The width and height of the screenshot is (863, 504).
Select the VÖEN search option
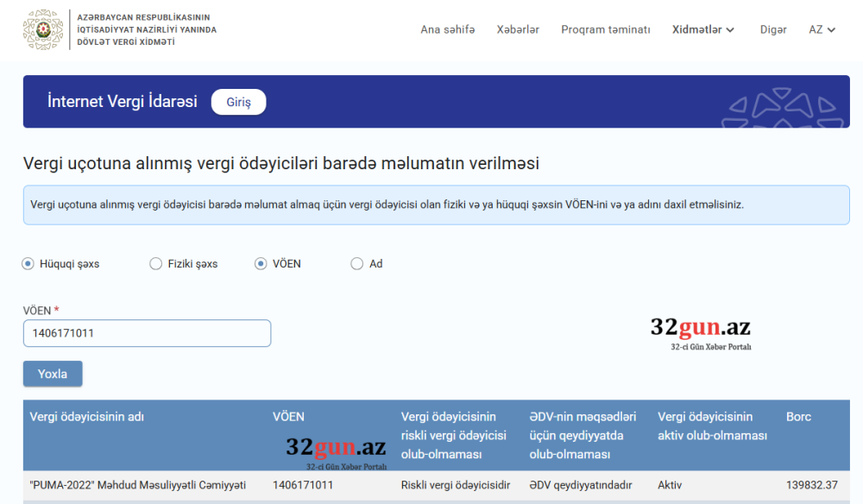[x=260, y=263]
